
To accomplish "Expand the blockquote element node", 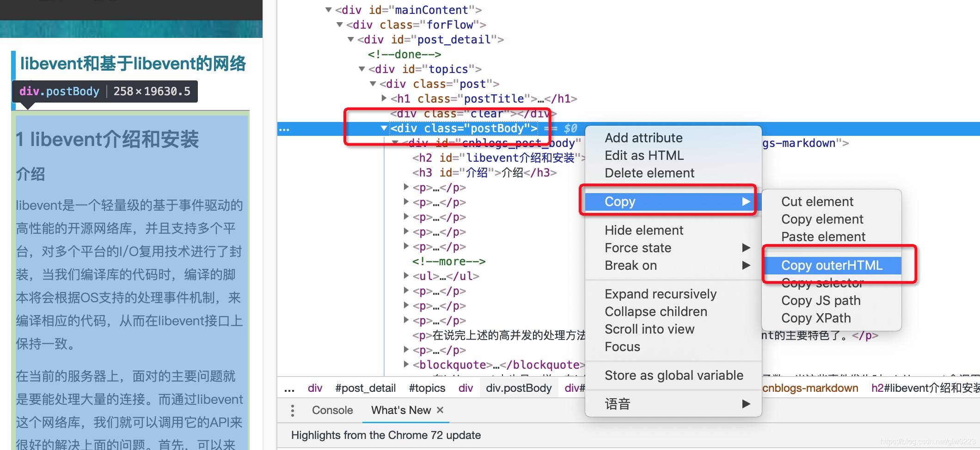I will pyautogui.click(x=406, y=365).
